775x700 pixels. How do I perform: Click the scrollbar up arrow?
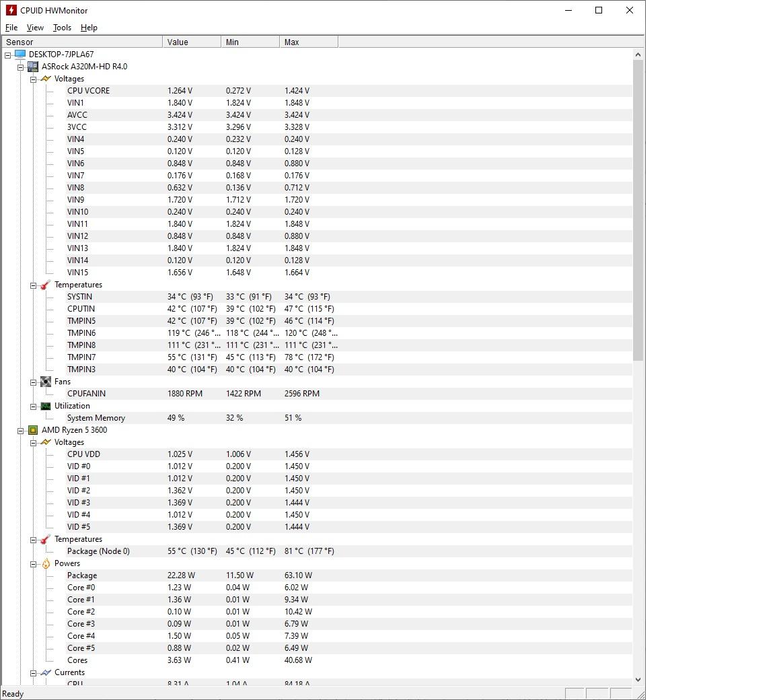(x=638, y=55)
